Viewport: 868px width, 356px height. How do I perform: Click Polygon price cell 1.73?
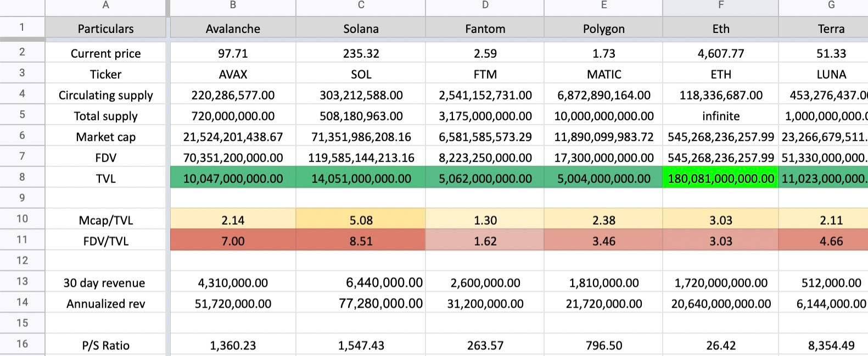(x=603, y=53)
